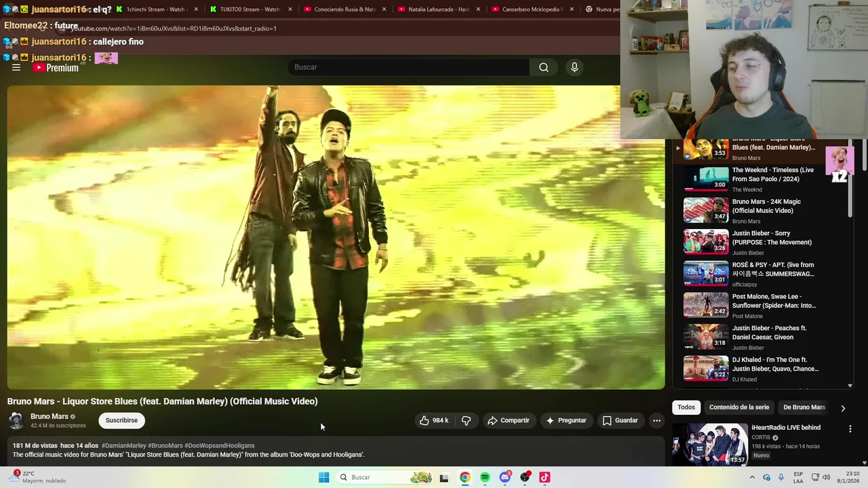Open Task View from taskbar
Viewport: 868px width, 488px height.
click(444, 477)
